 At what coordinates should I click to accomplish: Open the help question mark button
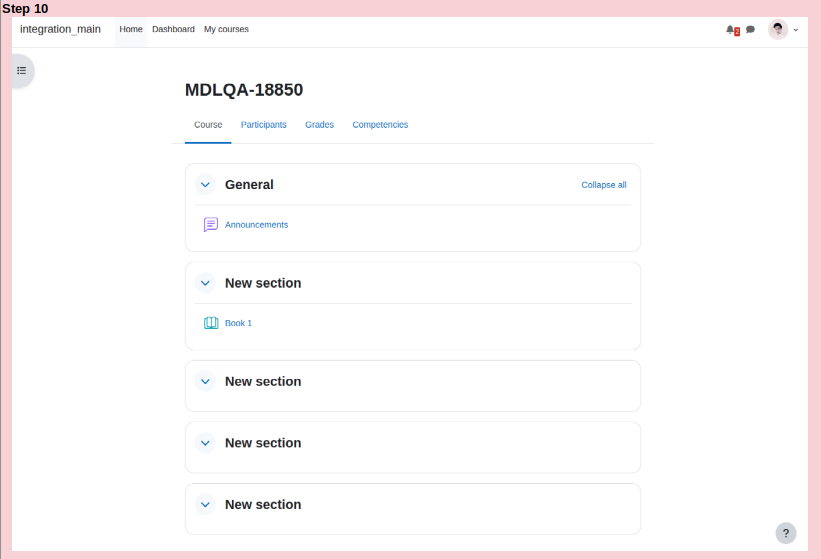[x=786, y=533]
